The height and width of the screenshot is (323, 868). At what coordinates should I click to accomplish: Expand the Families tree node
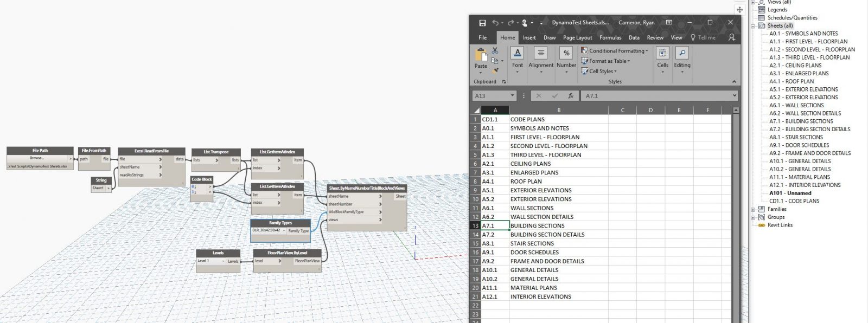pyautogui.click(x=753, y=209)
